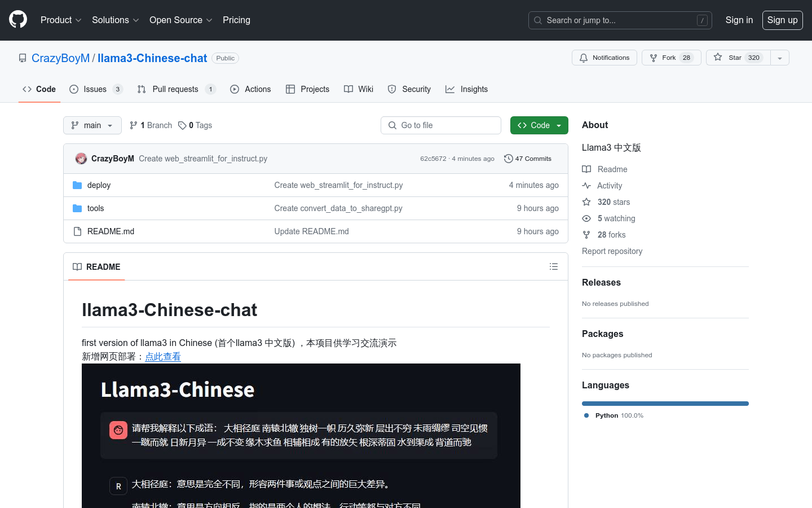Open the Security tab
The width and height of the screenshot is (812, 508).
(x=409, y=89)
